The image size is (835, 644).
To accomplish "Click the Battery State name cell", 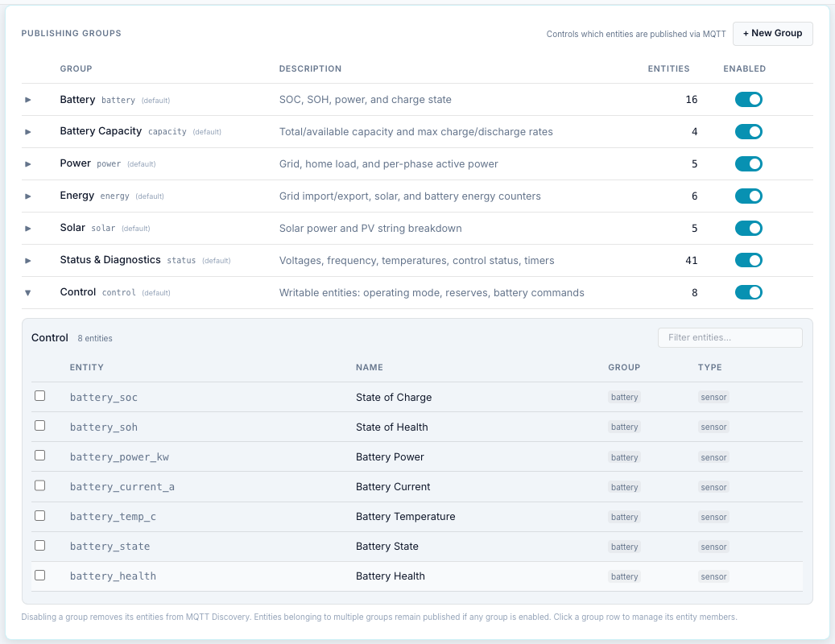I will tap(387, 547).
